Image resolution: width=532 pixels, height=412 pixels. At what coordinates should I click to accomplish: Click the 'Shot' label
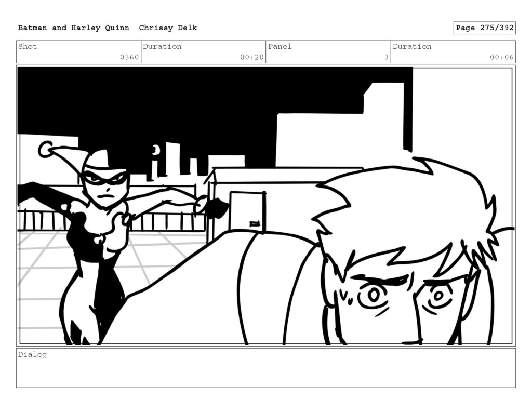28,46
